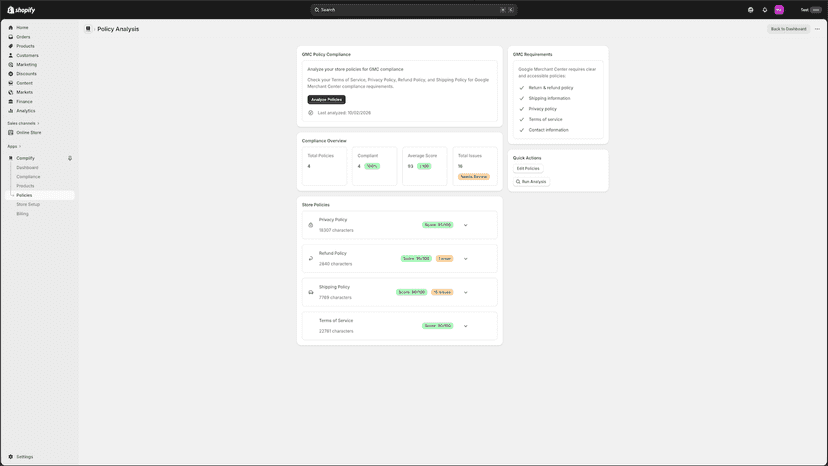Click the Privacy Policy lock icon

point(310,225)
